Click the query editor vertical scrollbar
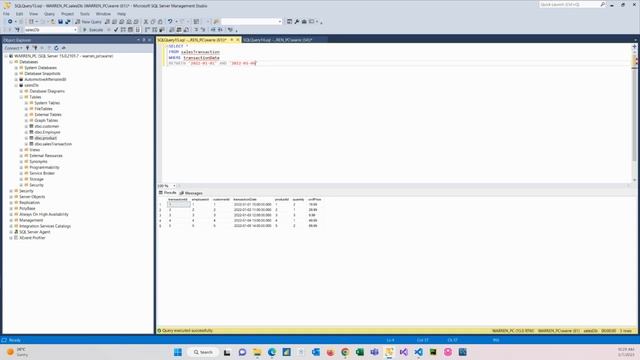 pos(634,112)
